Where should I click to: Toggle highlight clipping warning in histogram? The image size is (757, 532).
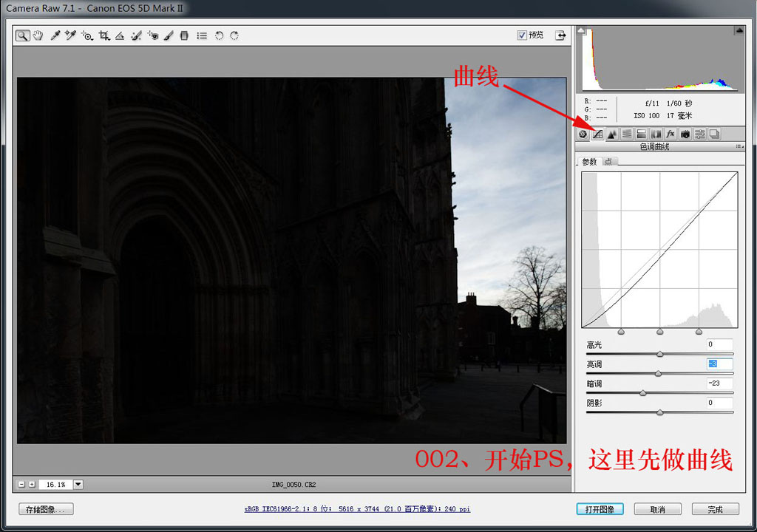(739, 30)
